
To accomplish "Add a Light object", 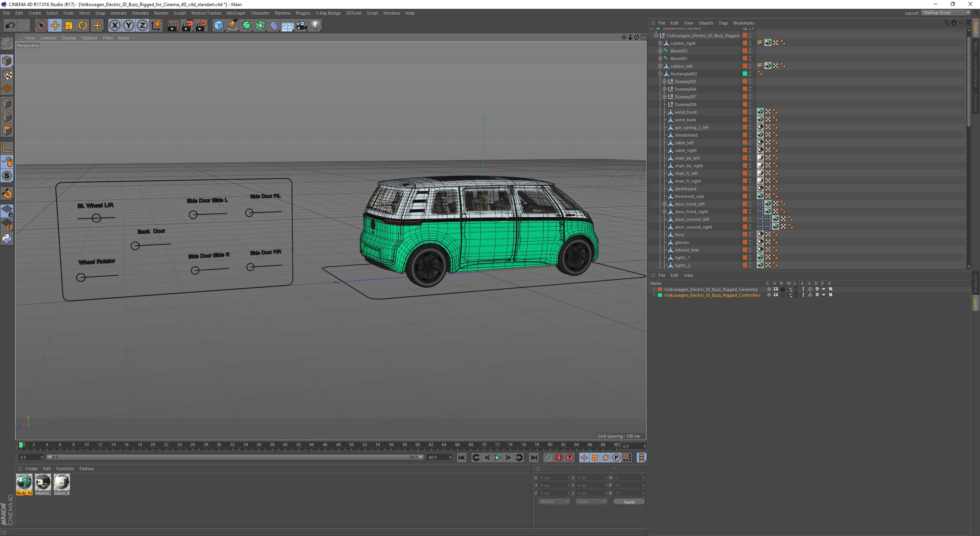I will pyautogui.click(x=315, y=25).
